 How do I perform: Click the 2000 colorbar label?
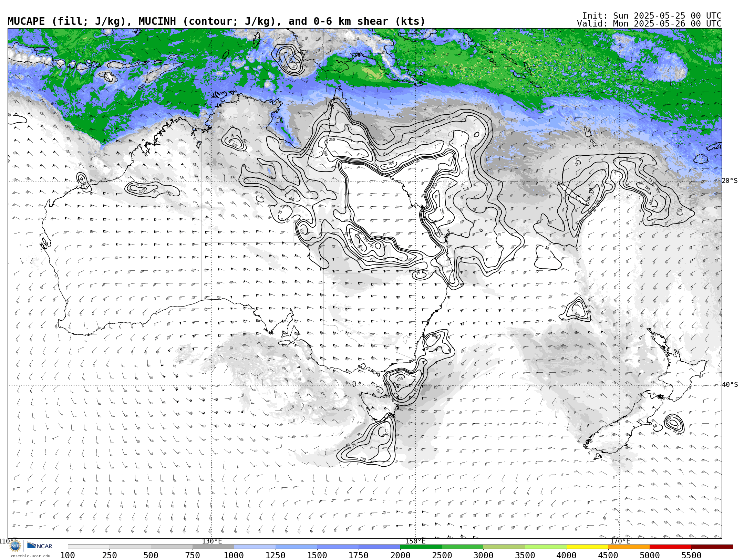[x=400, y=555]
